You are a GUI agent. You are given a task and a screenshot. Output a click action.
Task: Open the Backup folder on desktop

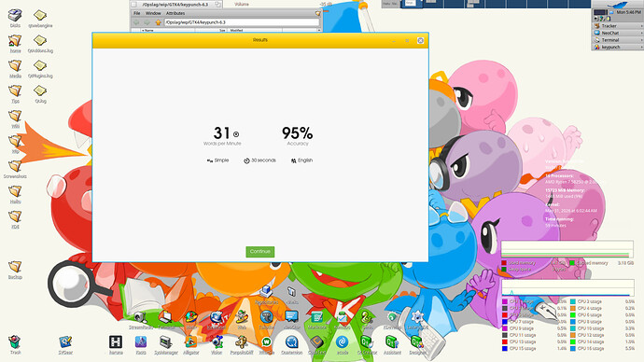[x=15, y=267]
